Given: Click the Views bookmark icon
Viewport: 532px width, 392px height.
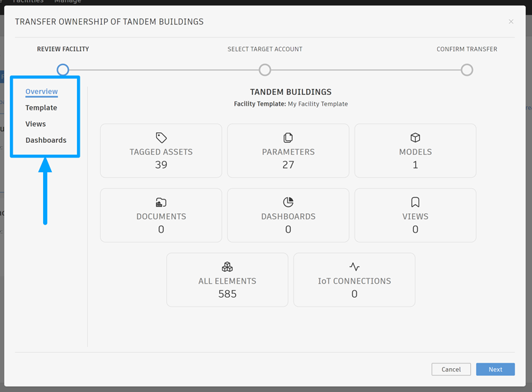Looking at the screenshot, I should click(x=415, y=202).
